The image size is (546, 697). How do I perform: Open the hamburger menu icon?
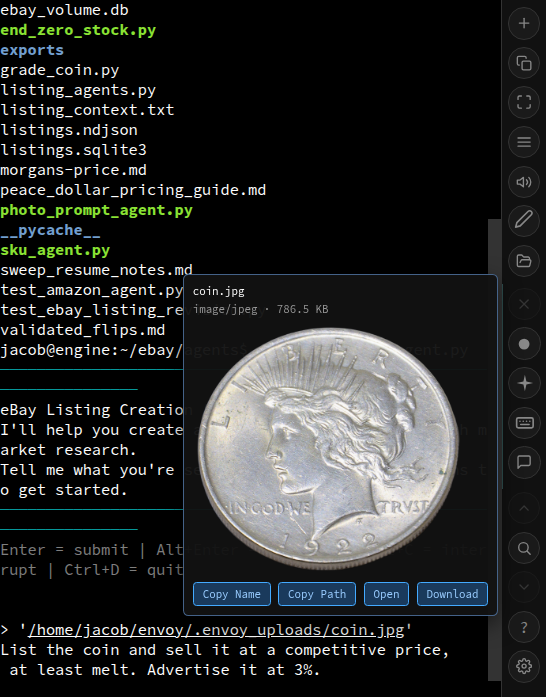[x=524, y=142]
